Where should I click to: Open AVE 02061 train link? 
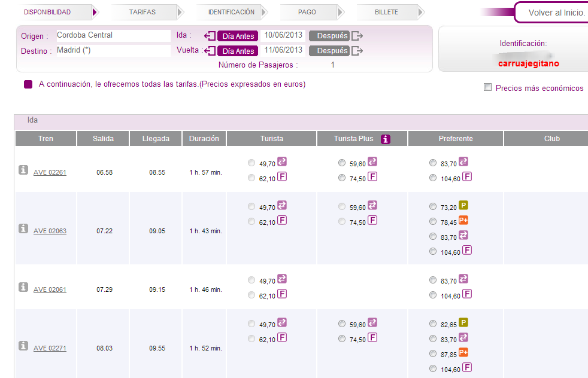(x=50, y=289)
